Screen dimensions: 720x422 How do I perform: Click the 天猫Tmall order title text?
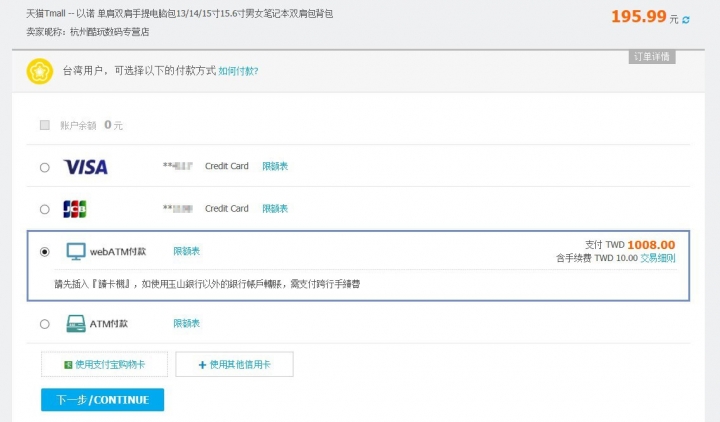180,14
